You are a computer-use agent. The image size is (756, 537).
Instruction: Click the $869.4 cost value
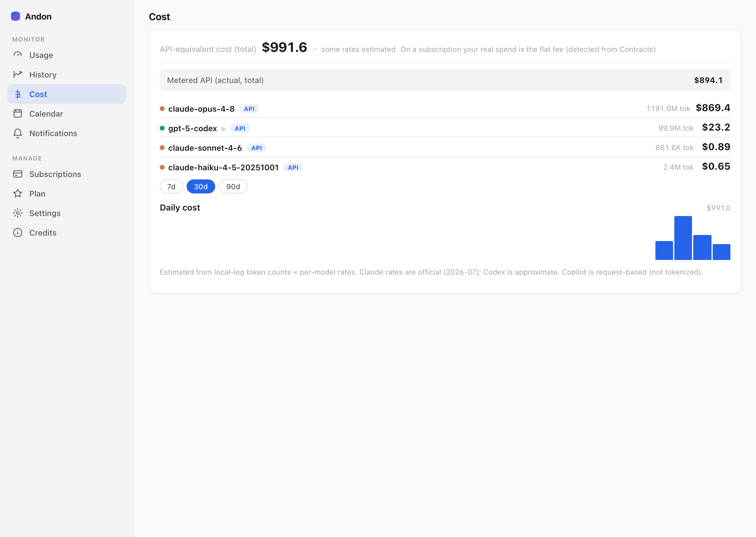713,108
